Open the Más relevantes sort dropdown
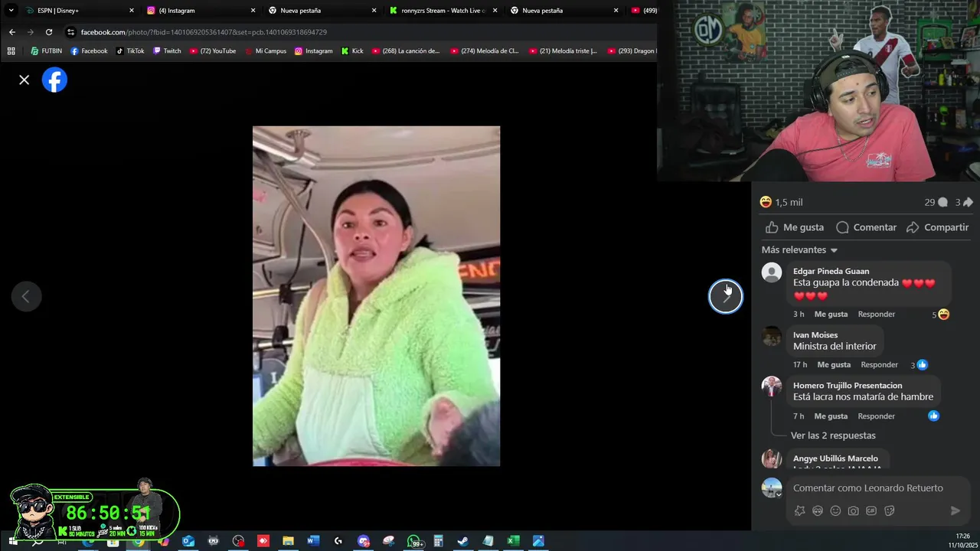980x551 pixels. coord(799,249)
